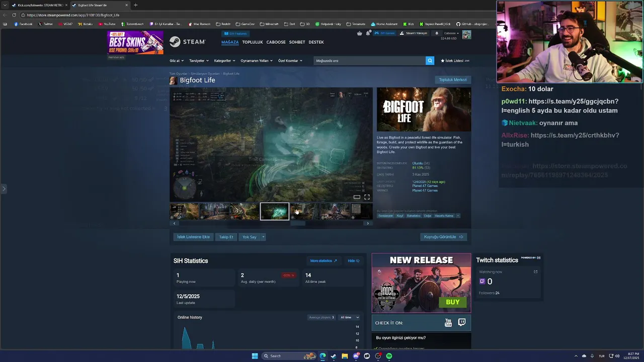Click İstek Listesine Ekle button
The width and height of the screenshot is (644, 362).
click(x=193, y=237)
